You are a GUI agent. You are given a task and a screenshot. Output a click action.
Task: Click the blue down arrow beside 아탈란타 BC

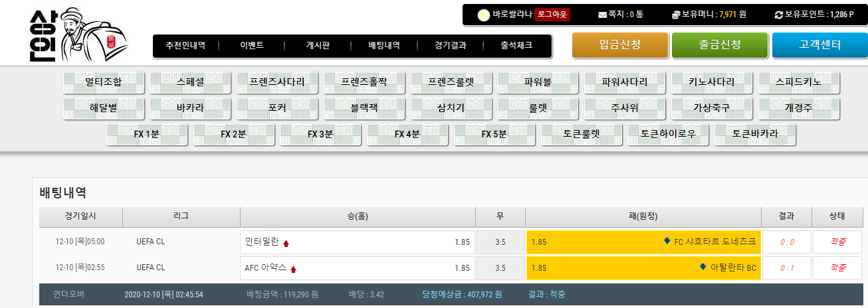(703, 268)
